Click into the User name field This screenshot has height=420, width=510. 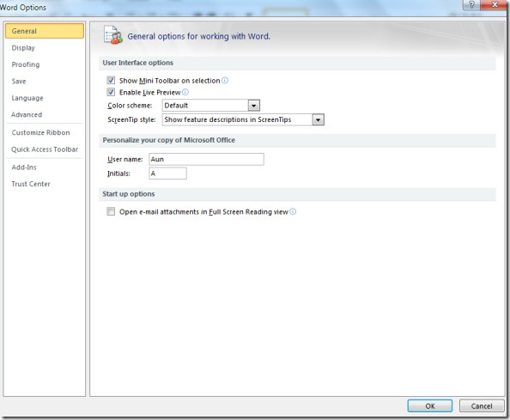click(206, 159)
